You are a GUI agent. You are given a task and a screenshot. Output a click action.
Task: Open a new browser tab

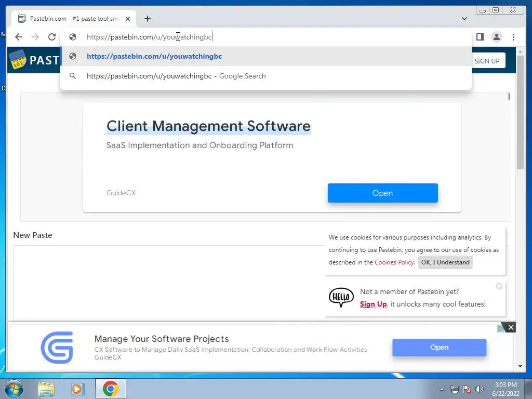147,19
